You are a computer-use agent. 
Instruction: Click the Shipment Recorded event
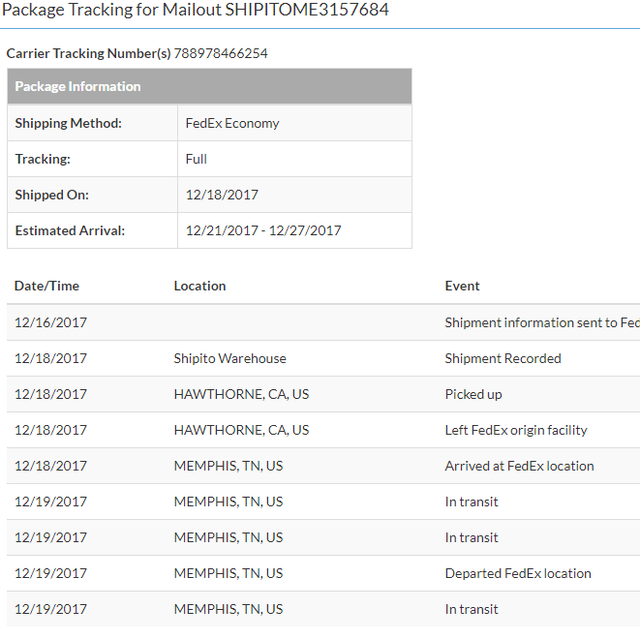[503, 358]
